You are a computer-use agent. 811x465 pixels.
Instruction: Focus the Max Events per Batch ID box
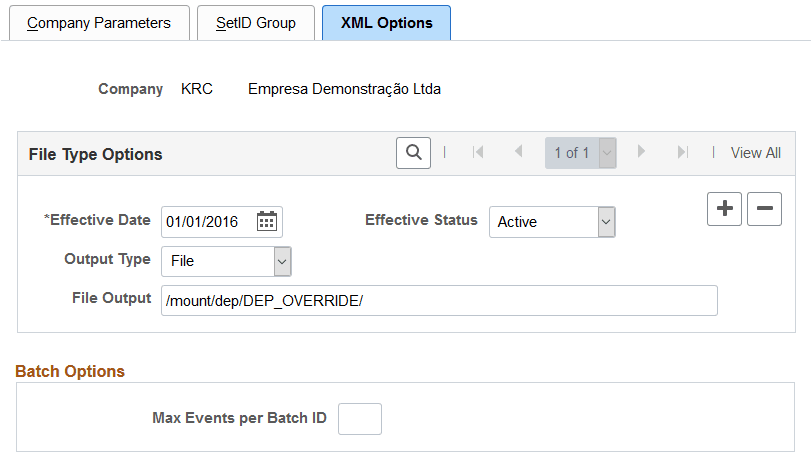360,418
